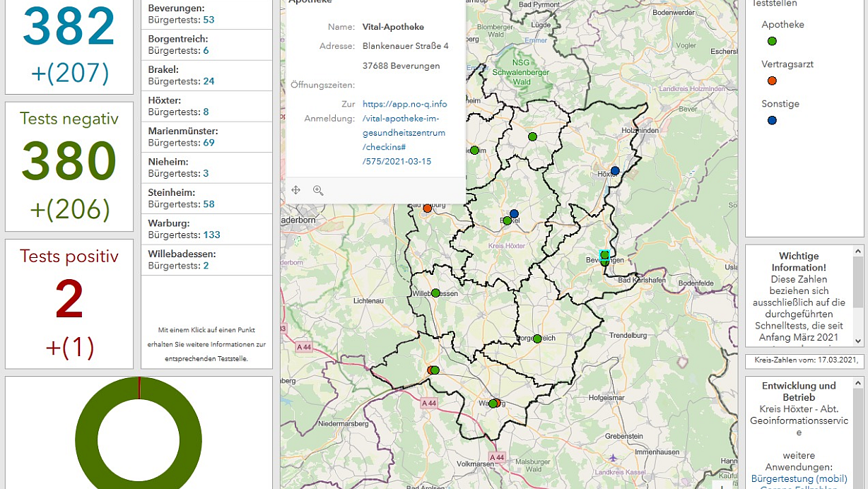Select the Brakel row with 24 Bürgertests

click(x=206, y=76)
